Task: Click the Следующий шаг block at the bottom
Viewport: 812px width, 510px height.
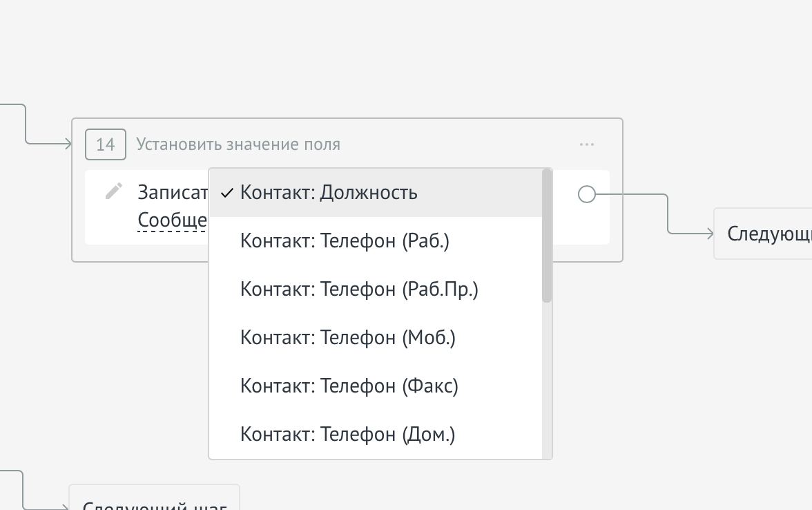Action: click(x=155, y=502)
